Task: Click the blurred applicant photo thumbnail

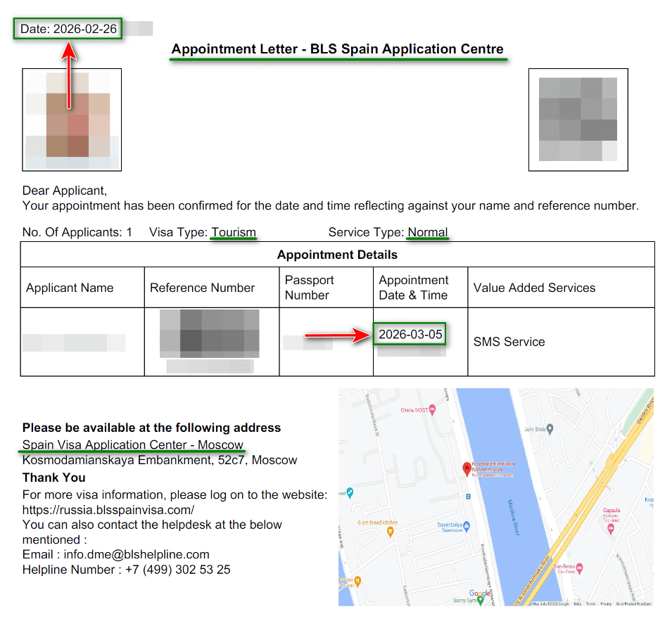Action: coord(72,120)
